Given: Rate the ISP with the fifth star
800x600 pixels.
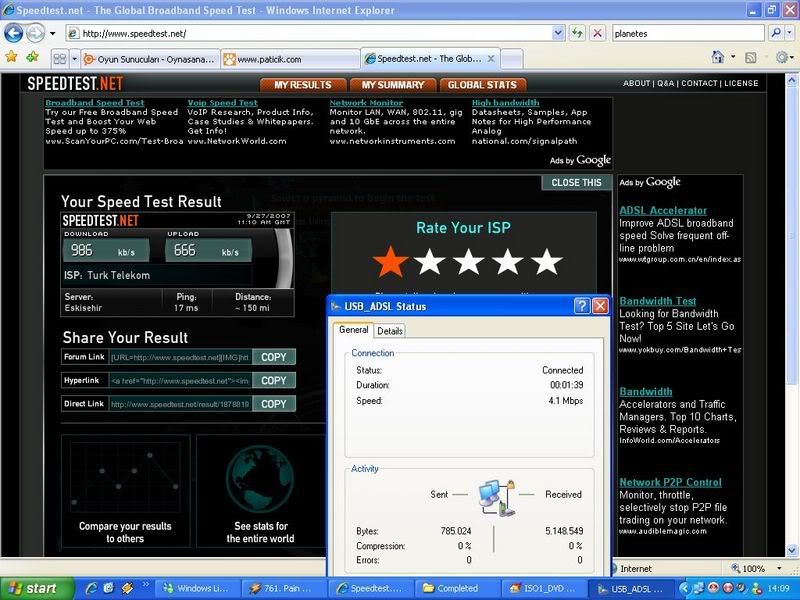Looking at the screenshot, I should click(x=547, y=262).
